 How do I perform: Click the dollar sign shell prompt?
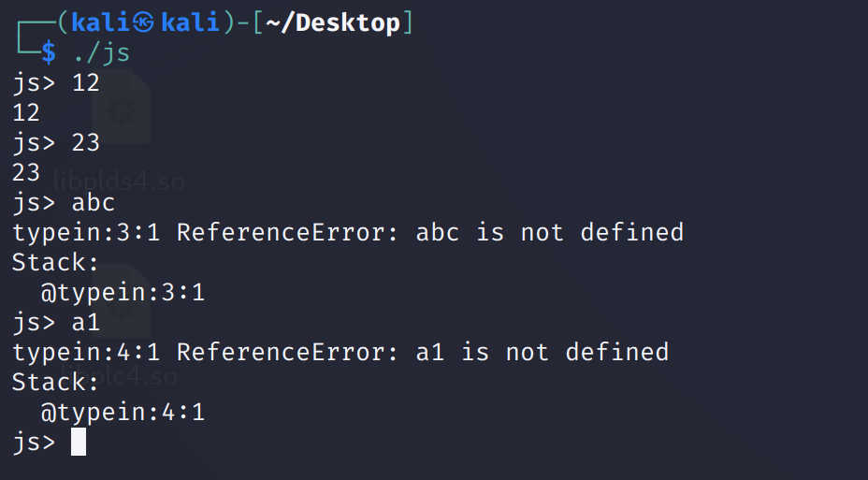pos(49,53)
